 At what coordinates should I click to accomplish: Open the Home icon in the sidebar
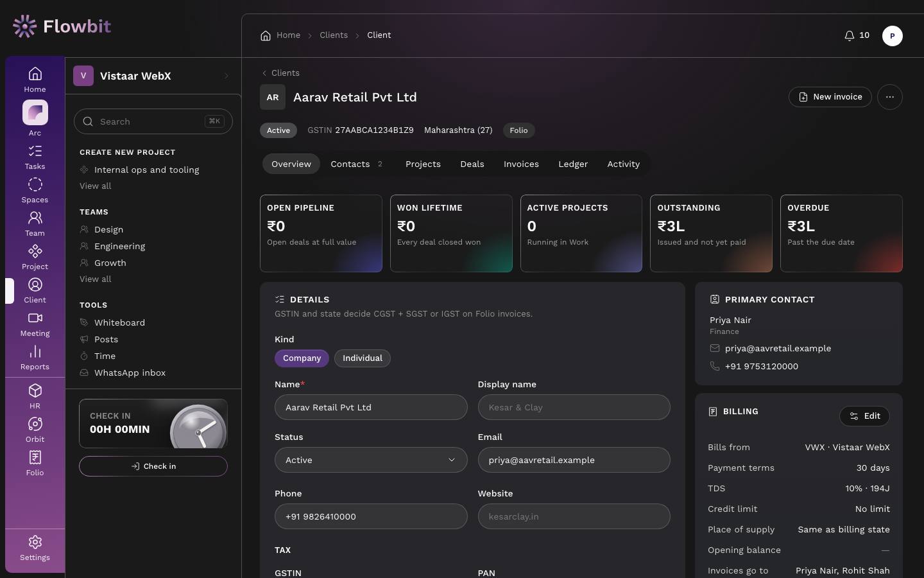click(35, 80)
